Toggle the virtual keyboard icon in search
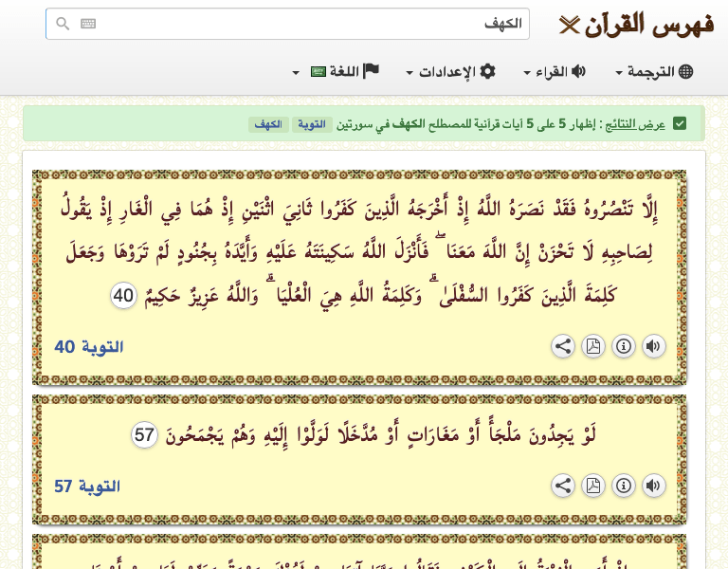 (x=88, y=24)
